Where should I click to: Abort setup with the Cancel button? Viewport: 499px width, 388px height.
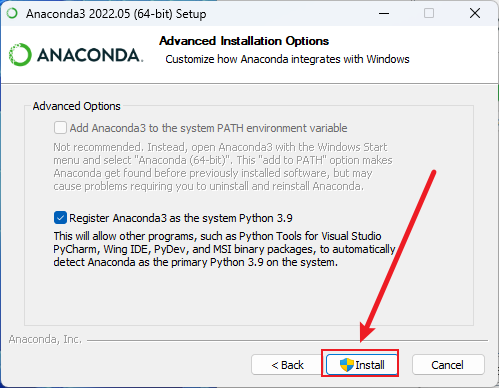pos(448,365)
